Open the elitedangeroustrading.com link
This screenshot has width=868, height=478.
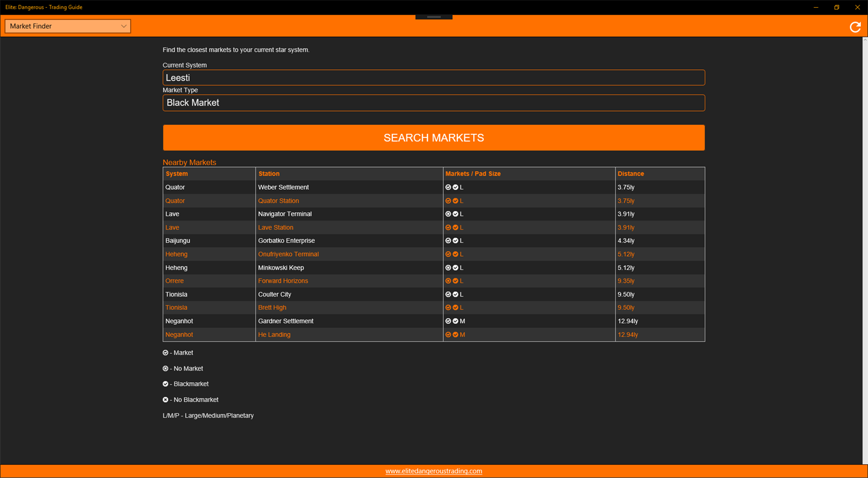click(433, 471)
